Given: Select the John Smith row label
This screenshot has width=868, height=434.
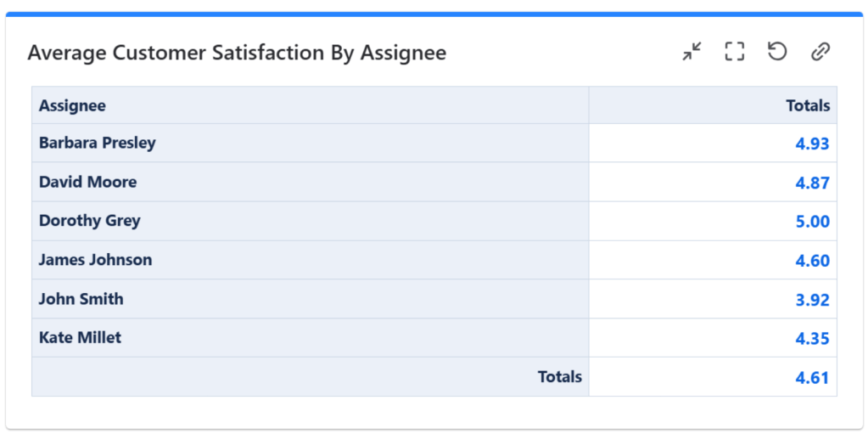Looking at the screenshot, I should pyautogui.click(x=81, y=299).
